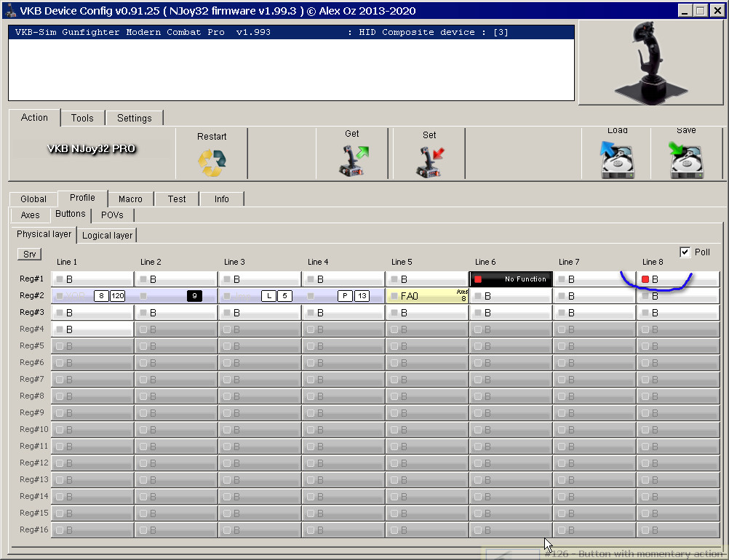Screen dimensions: 729x560
Task: Click the Reg#2 Line 7 button cell
Action: 594,295
